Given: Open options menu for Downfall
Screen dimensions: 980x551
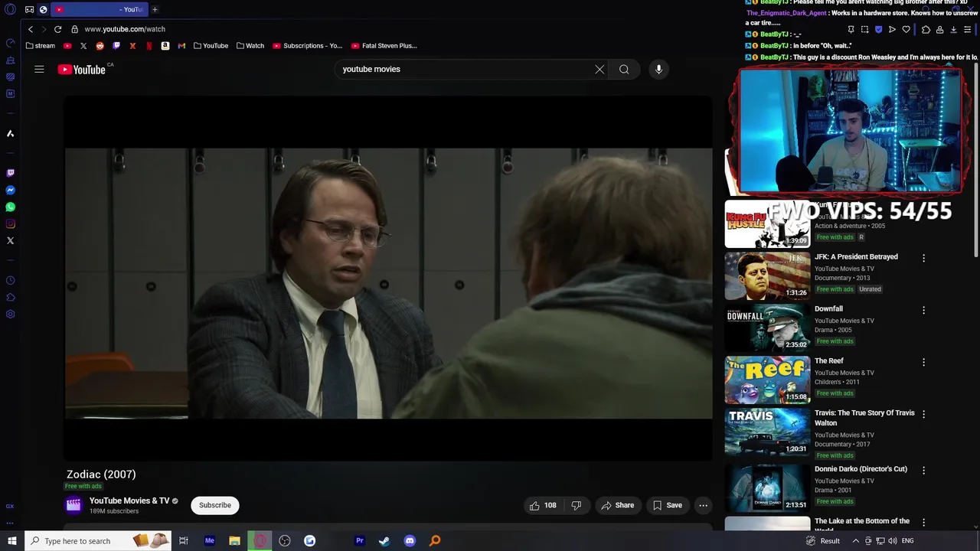Looking at the screenshot, I should coord(923,310).
